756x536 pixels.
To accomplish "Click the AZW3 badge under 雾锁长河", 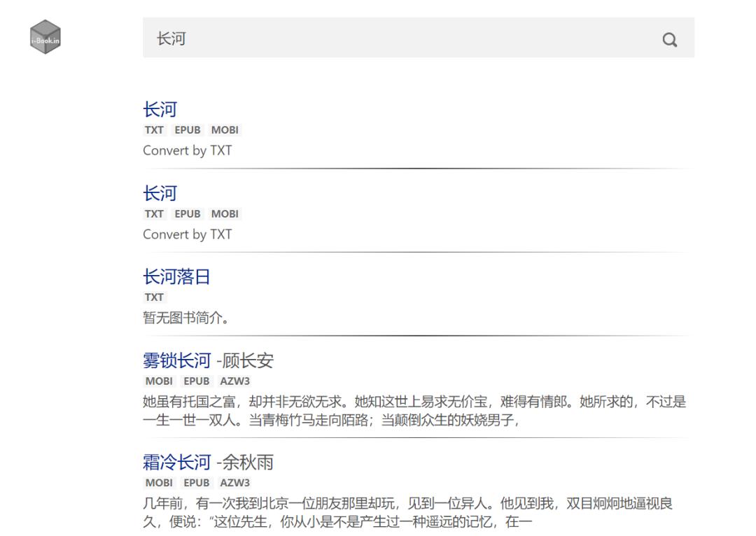I will 235,381.
